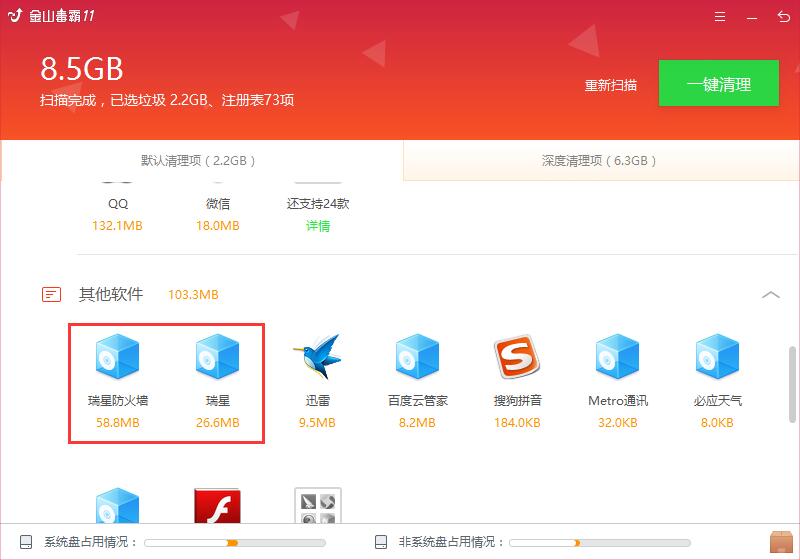The image size is (800, 560).
Task: Click the 8.0KB size under 必应天气
Action: pos(717,422)
